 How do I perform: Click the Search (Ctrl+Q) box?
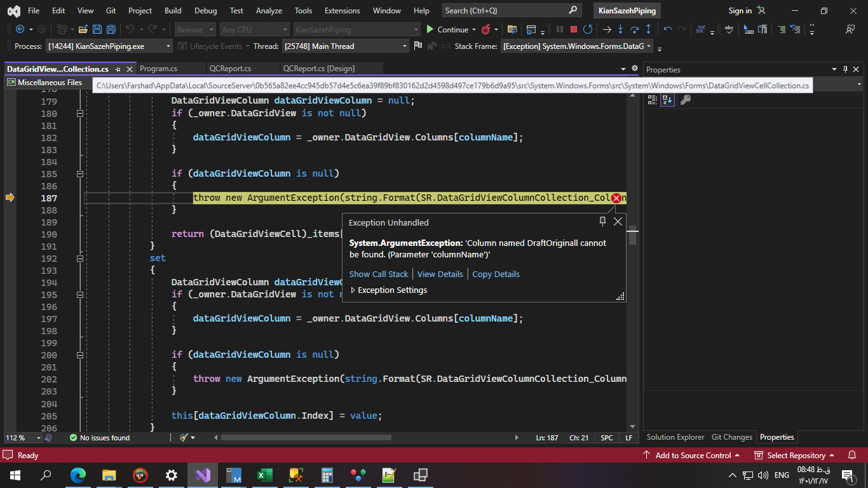click(x=505, y=11)
